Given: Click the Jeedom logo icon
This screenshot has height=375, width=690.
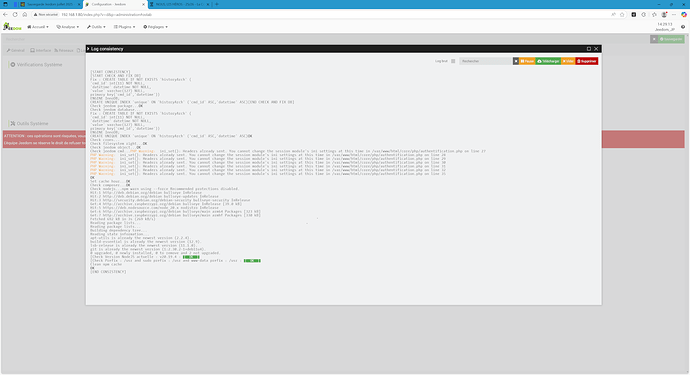Looking at the screenshot, I should (x=12, y=27).
